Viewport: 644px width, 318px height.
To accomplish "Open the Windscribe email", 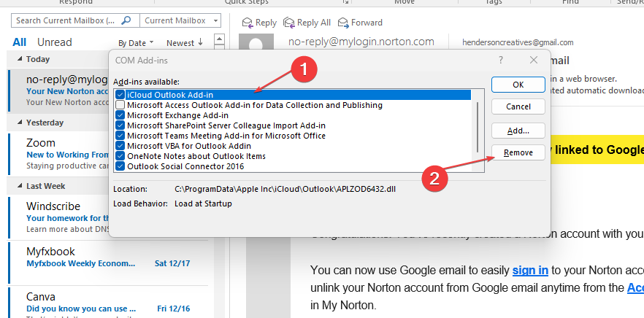I will tap(58, 217).
